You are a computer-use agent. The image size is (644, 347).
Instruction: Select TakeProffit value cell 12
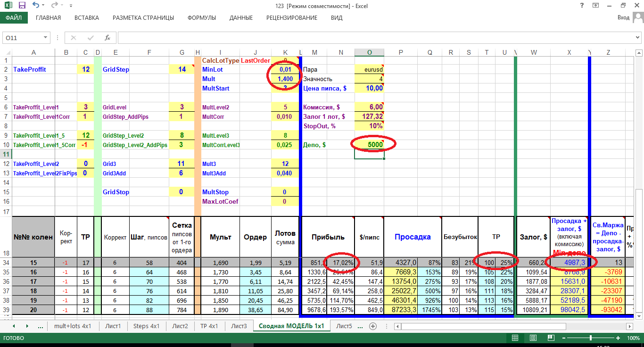click(85, 69)
